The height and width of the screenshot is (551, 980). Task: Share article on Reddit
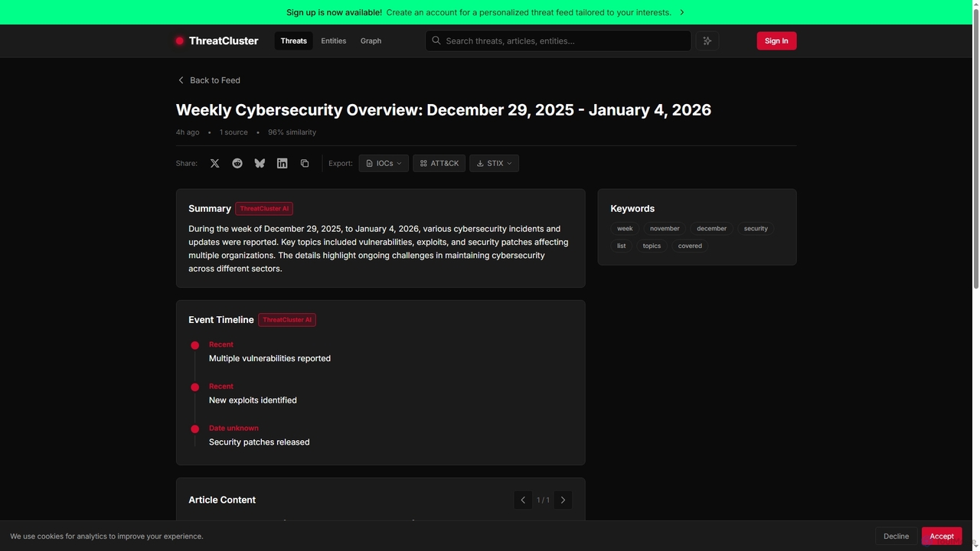(237, 163)
